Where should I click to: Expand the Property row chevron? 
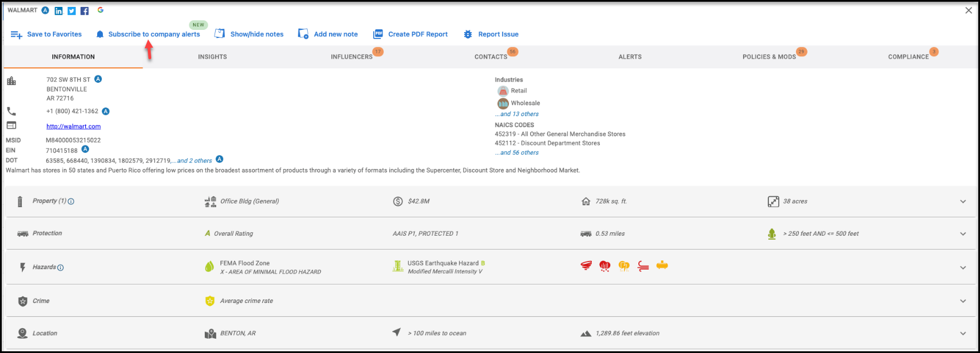pos(963,201)
